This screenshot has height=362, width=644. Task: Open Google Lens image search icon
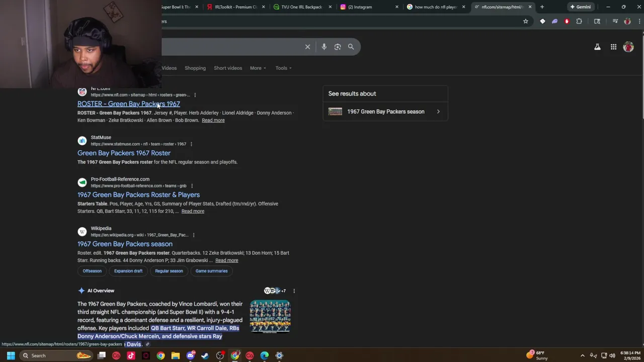338,47
